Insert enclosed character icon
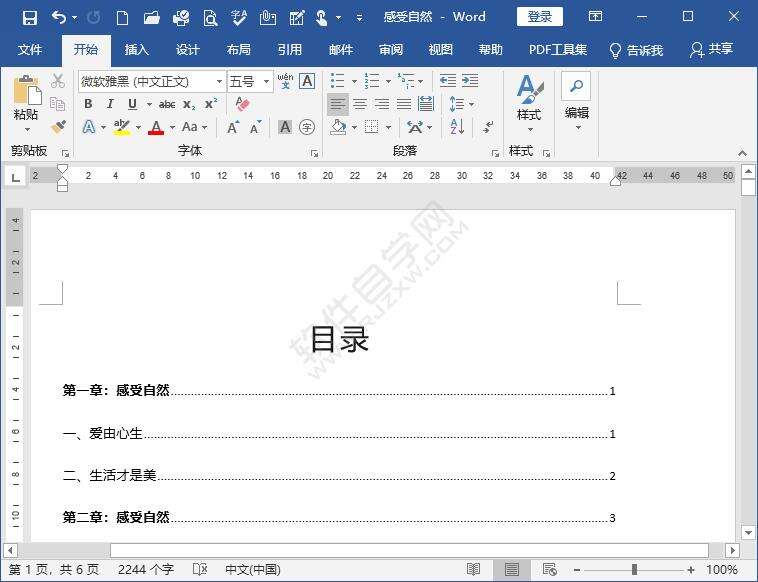The height and width of the screenshot is (582, 758). click(x=307, y=127)
